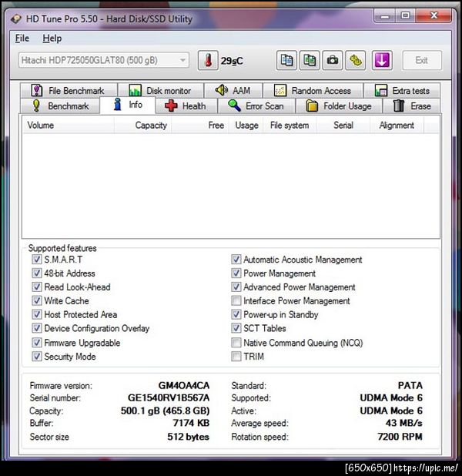The width and height of the screenshot is (462, 476).
Task: Toggle the SCT Tables checkbox
Action: pyautogui.click(x=236, y=328)
